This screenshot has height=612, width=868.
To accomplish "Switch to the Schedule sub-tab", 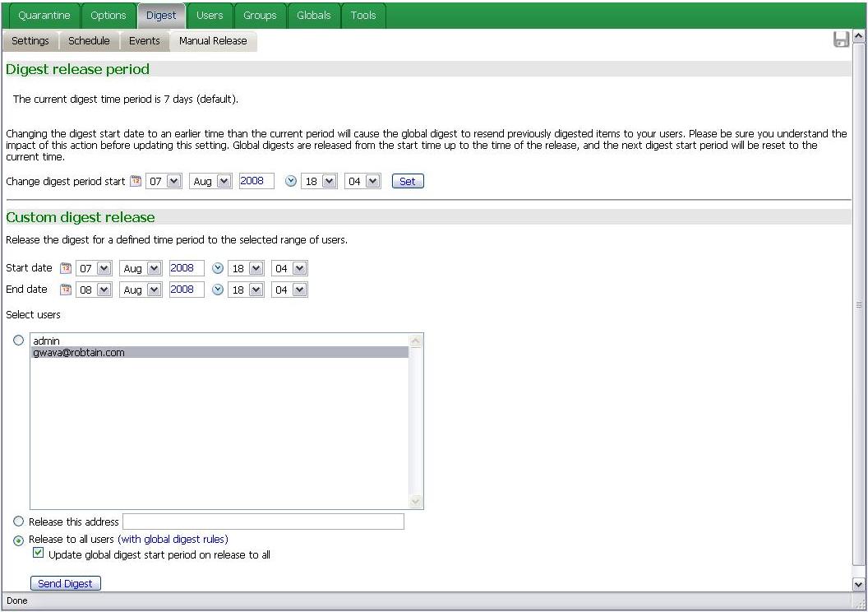I will pyautogui.click(x=89, y=40).
